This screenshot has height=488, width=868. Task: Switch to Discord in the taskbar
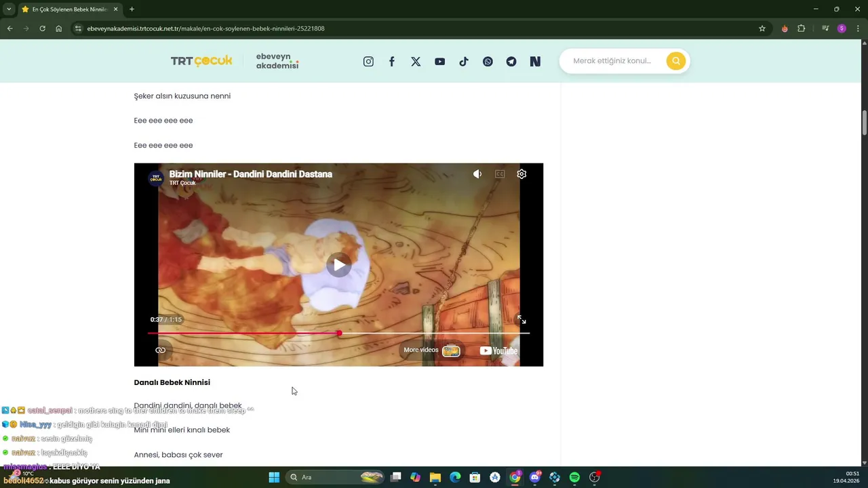coord(535,477)
